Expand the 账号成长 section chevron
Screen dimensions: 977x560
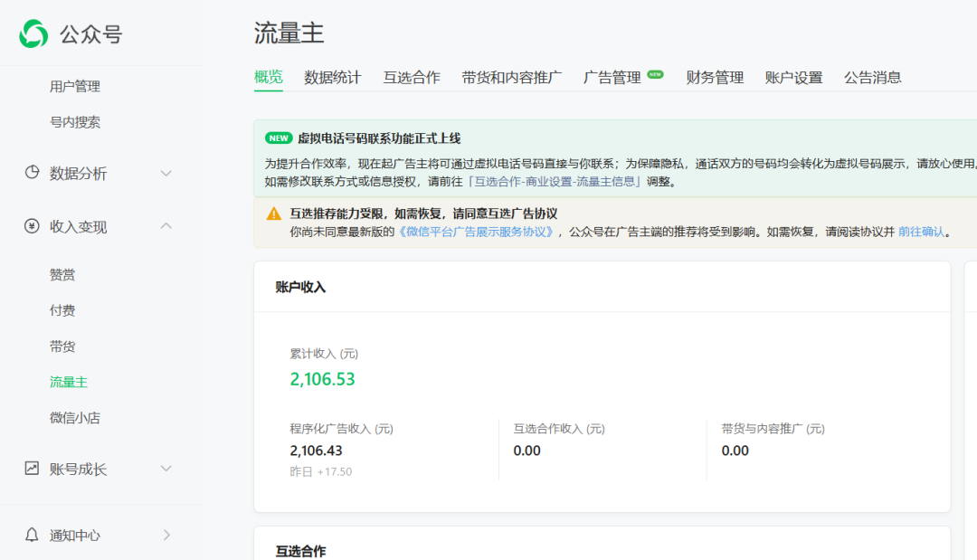(x=166, y=469)
